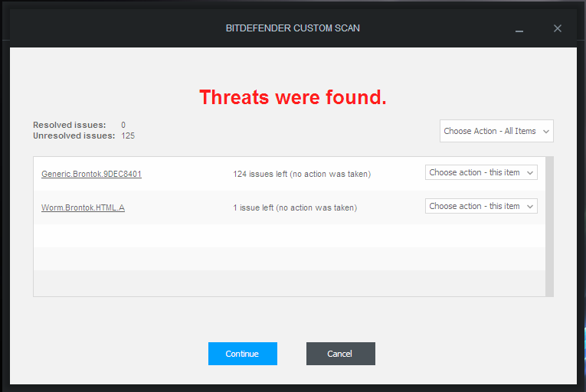
Task: Close the Bitdefender Custom Scan window
Action: point(557,28)
